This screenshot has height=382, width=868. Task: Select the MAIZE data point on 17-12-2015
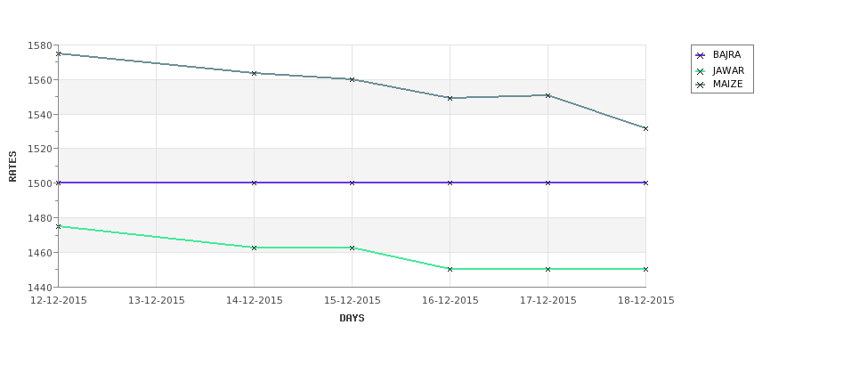click(548, 96)
